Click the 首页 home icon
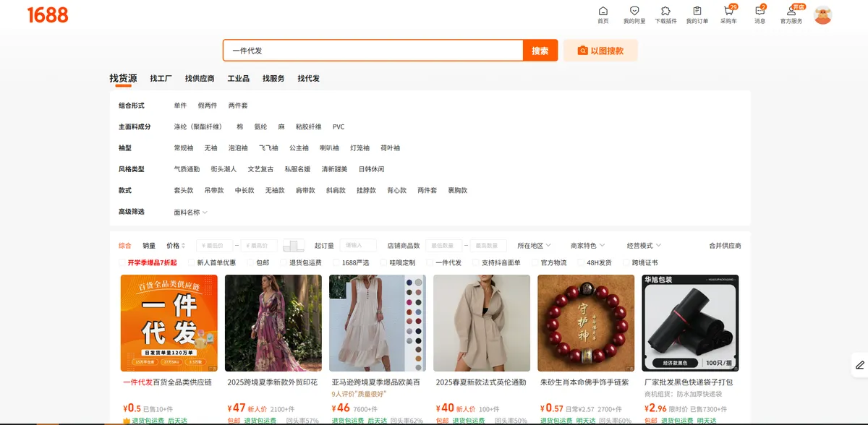The height and width of the screenshot is (425, 868). coord(603,11)
